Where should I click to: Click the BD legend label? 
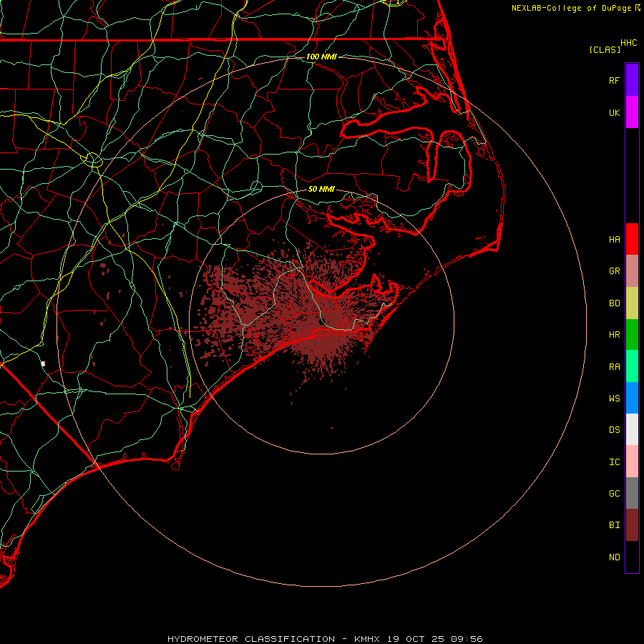(615, 303)
